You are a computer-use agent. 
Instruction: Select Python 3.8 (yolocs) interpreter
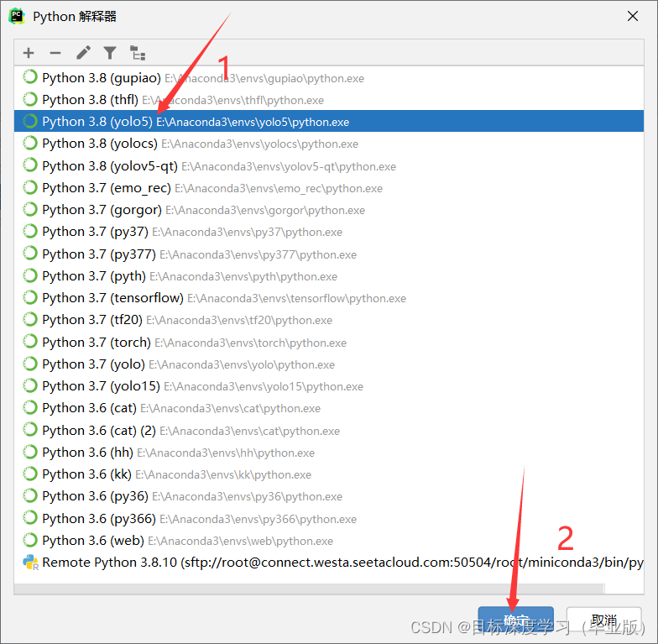(x=329, y=144)
